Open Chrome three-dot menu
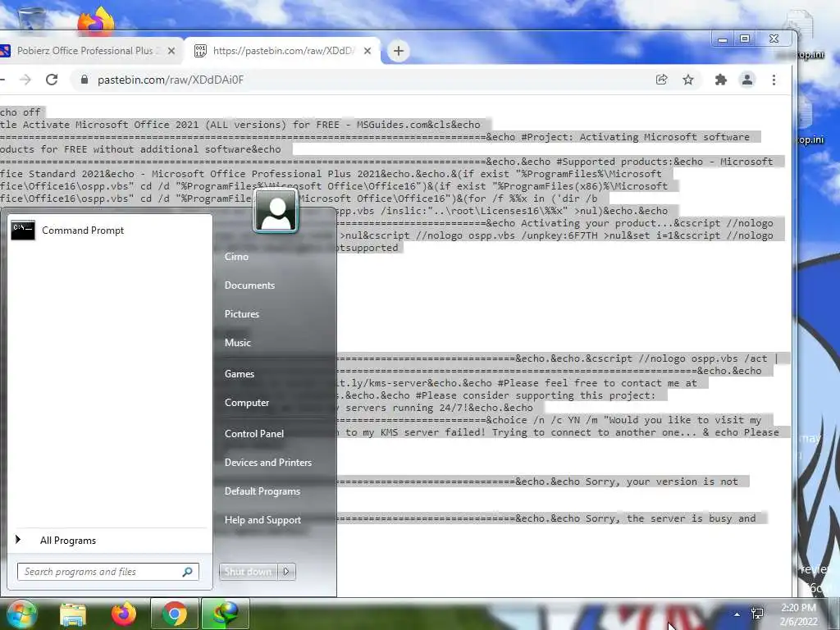This screenshot has height=630, width=840. tap(774, 80)
